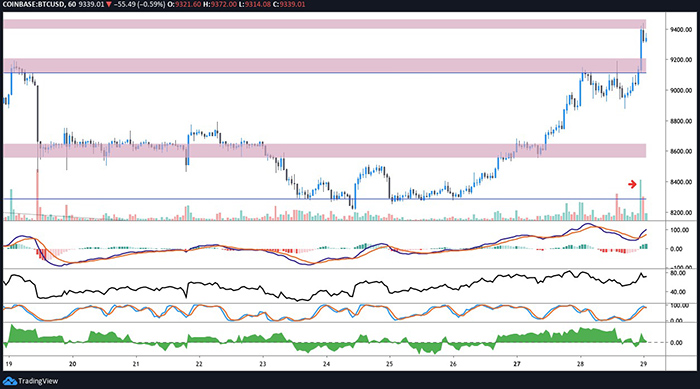Click the date label 27 on time axis
This screenshot has width=700, height=389.
(517, 364)
